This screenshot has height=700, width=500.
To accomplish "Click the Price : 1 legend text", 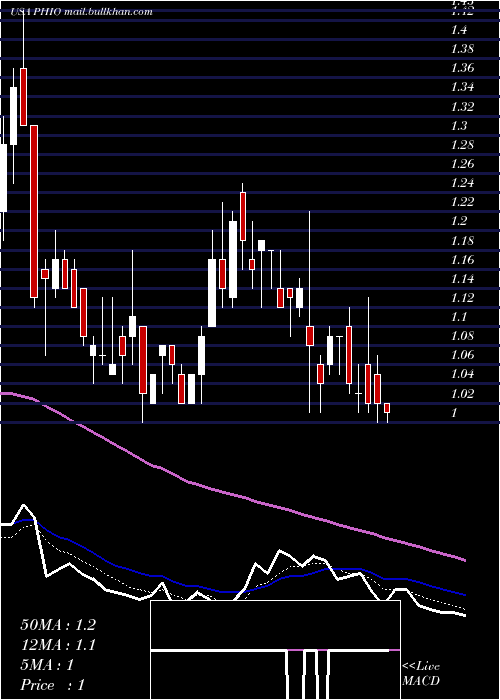I will point(52,685).
